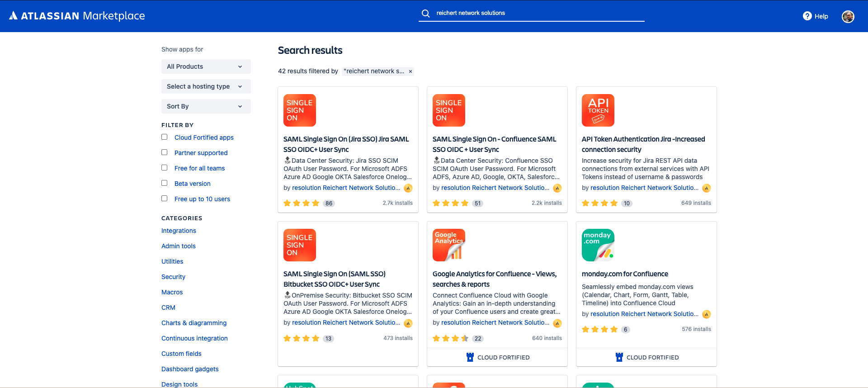Open the Sort By dropdown

click(206, 106)
